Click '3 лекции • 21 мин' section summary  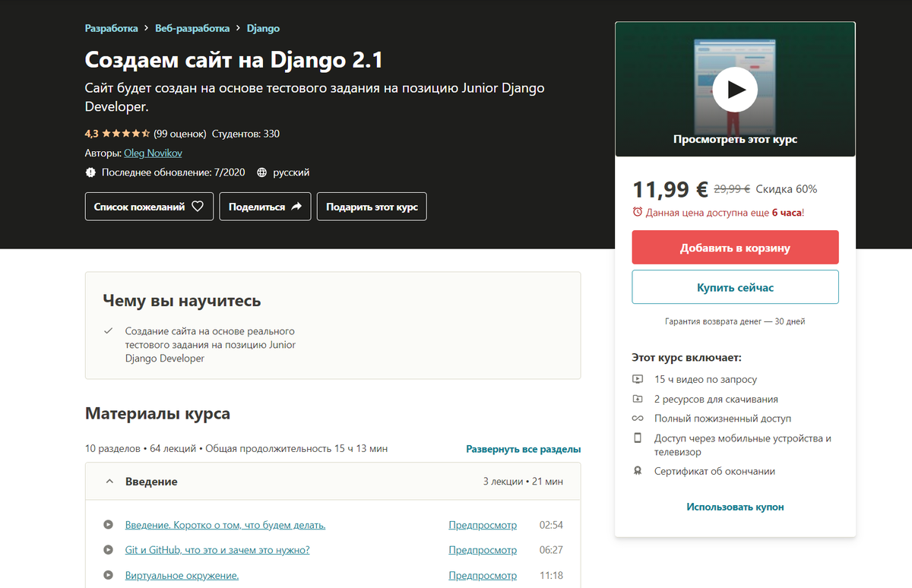523,482
